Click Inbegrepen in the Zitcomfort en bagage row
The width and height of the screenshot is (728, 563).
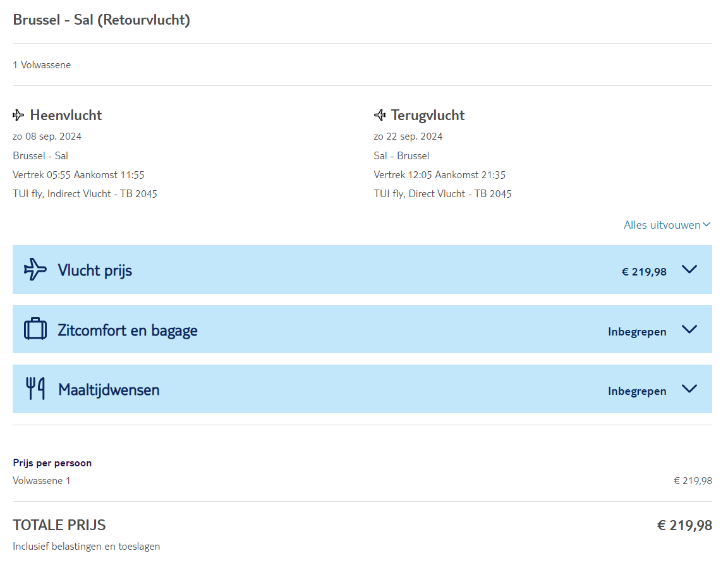(x=637, y=332)
